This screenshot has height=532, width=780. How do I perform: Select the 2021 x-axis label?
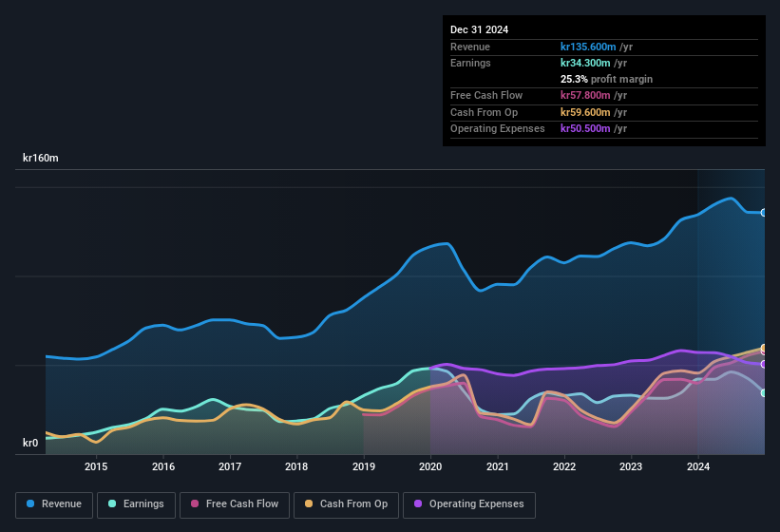[498, 466]
